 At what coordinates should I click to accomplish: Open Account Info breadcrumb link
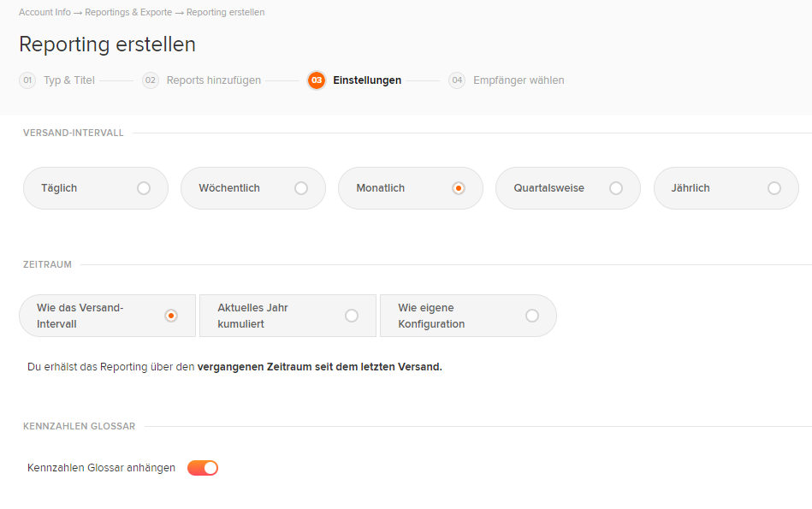coord(44,12)
